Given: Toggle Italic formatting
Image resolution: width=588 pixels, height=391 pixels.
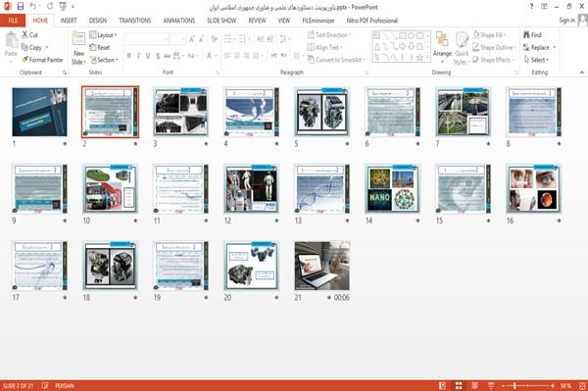Looking at the screenshot, I should click(138, 56).
